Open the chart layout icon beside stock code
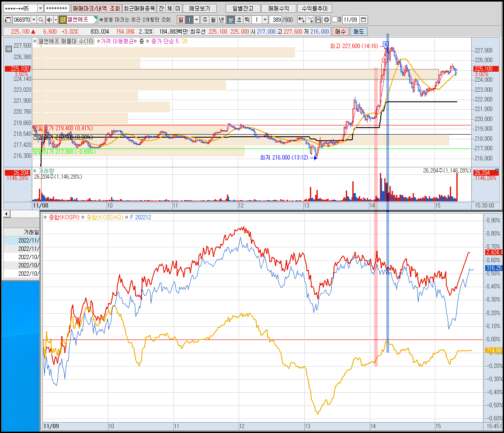This screenshot has height=433, width=504. [x=8, y=20]
